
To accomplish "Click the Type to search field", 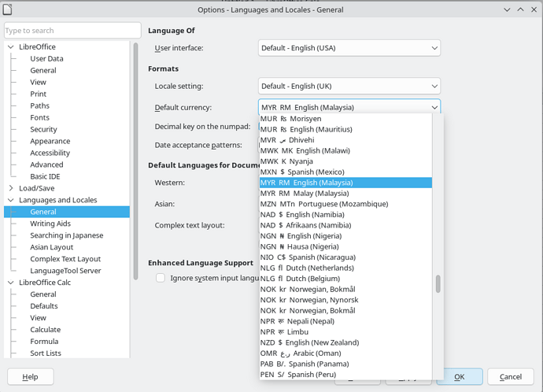I will (72, 31).
